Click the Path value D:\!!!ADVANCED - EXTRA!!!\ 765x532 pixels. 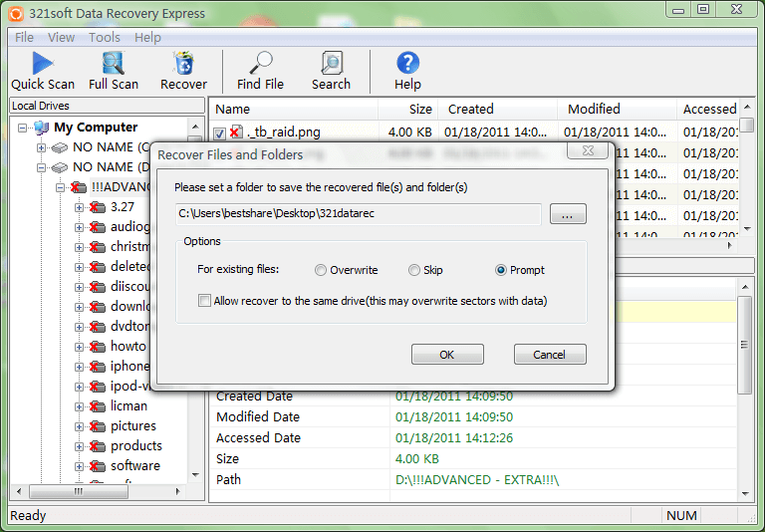477,480
